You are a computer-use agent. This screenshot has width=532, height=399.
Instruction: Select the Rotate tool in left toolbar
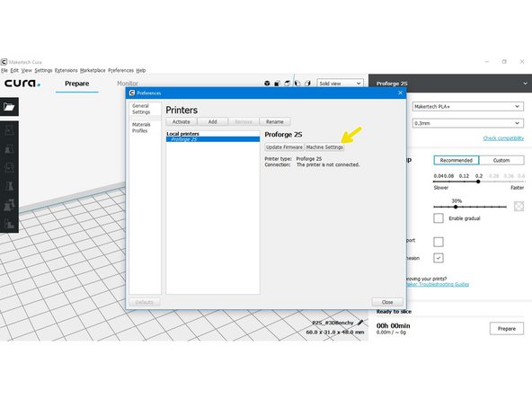[9, 167]
